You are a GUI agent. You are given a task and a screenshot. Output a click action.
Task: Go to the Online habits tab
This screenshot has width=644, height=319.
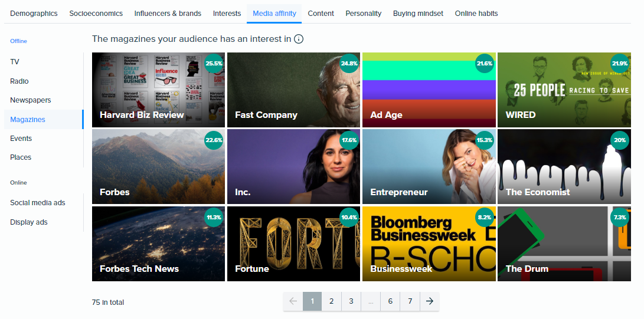(x=476, y=14)
